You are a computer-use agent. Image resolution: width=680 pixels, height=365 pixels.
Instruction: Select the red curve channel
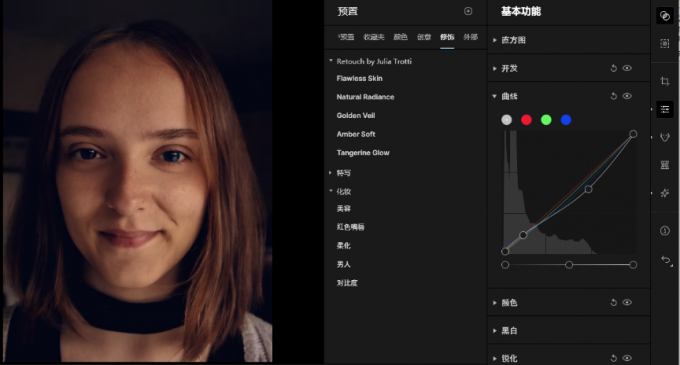point(526,120)
